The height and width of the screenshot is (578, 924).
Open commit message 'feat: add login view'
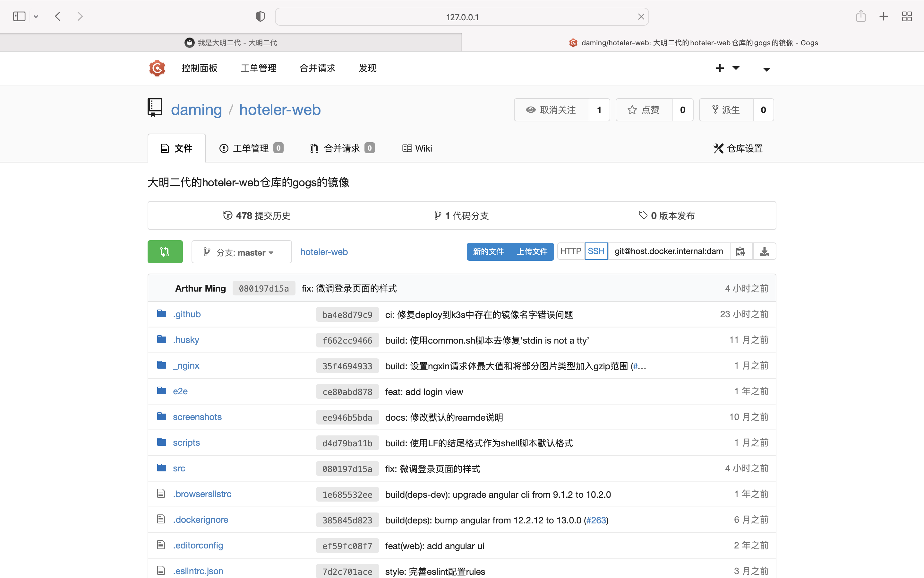(x=424, y=392)
